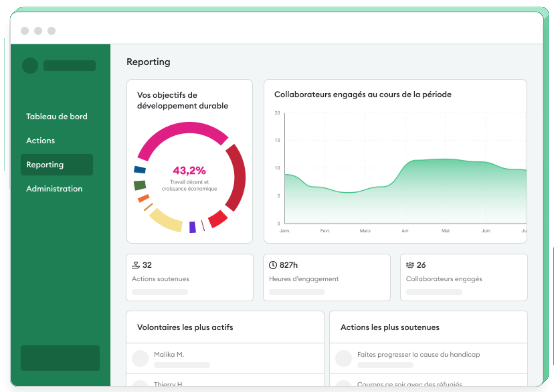Select Malika M.'s avatar

click(x=140, y=358)
